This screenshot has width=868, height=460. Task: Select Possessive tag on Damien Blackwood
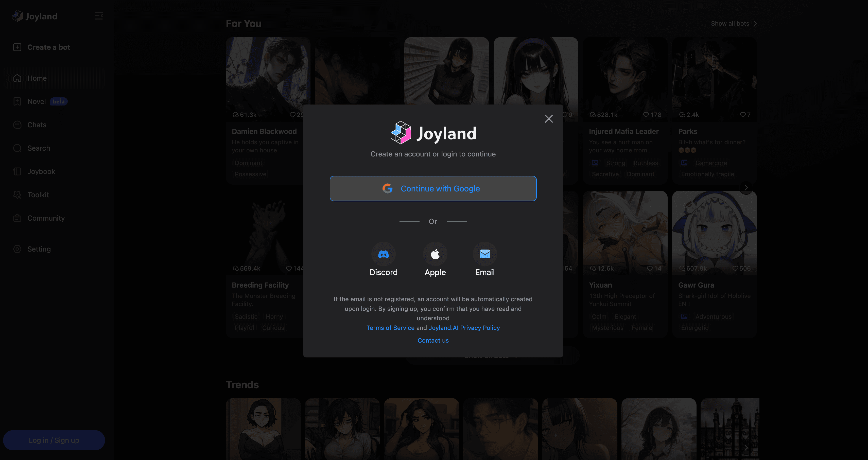tap(250, 174)
